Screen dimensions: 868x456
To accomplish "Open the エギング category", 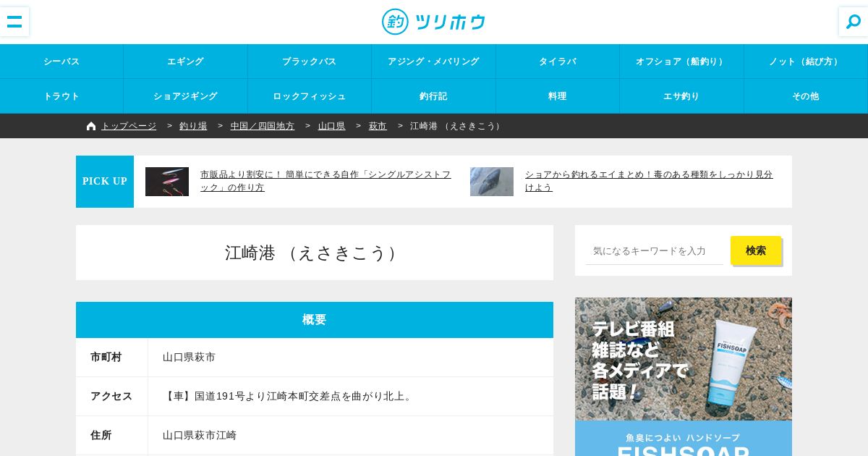I will coord(186,62).
